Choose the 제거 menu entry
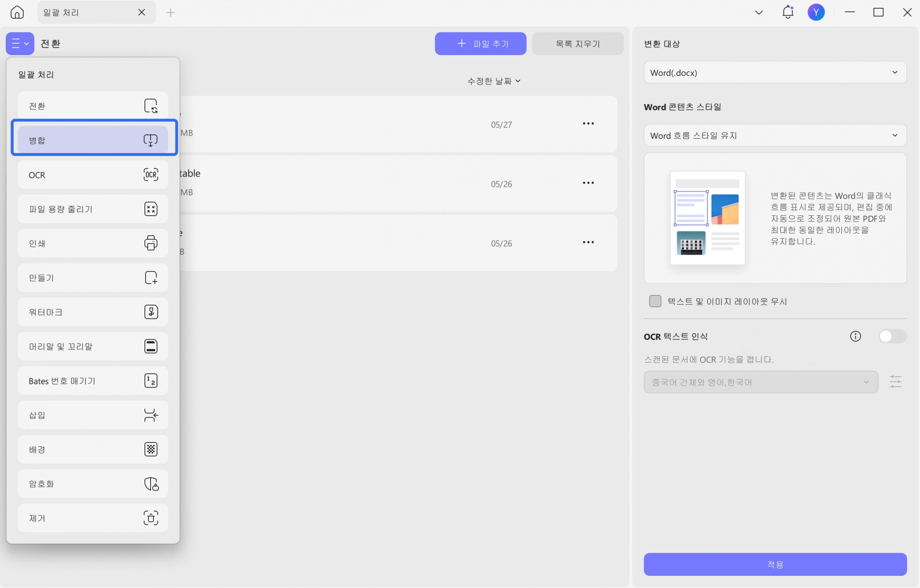 click(x=93, y=518)
